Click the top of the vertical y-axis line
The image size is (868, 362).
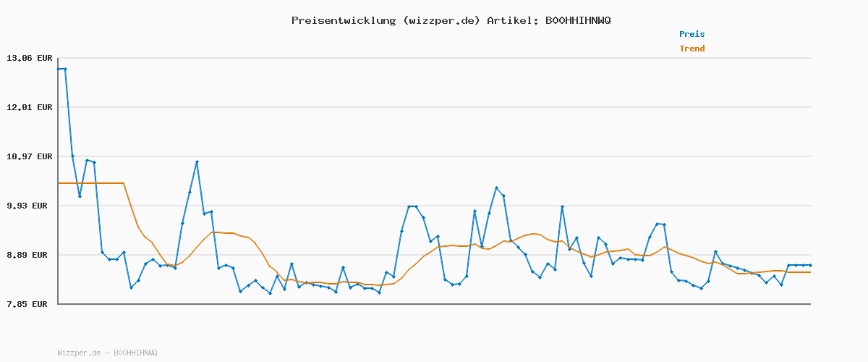(x=58, y=59)
